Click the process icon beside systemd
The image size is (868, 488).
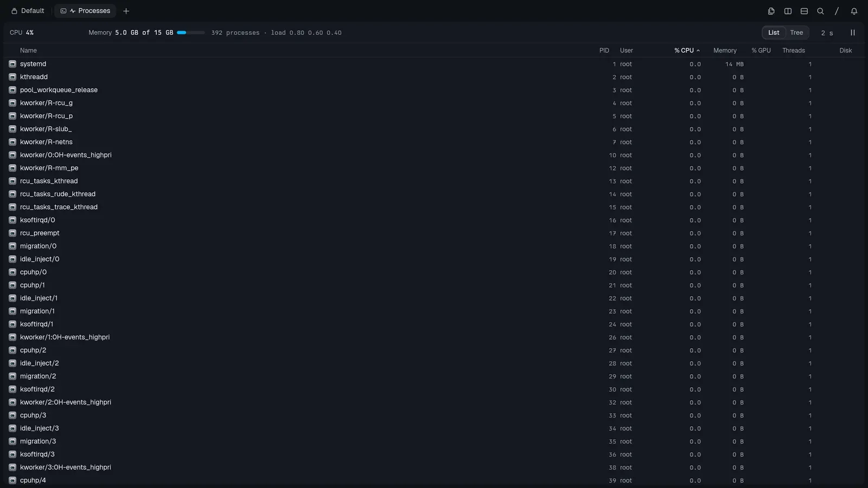12,64
